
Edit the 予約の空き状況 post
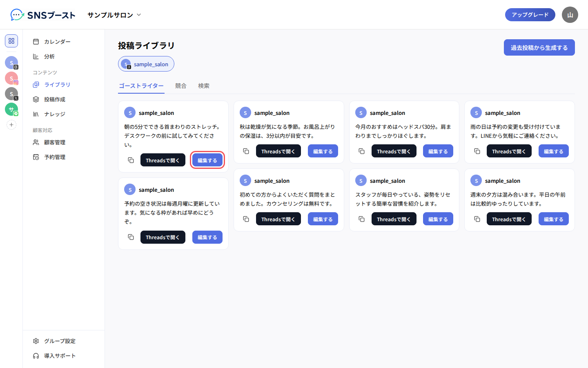pyautogui.click(x=207, y=237)
